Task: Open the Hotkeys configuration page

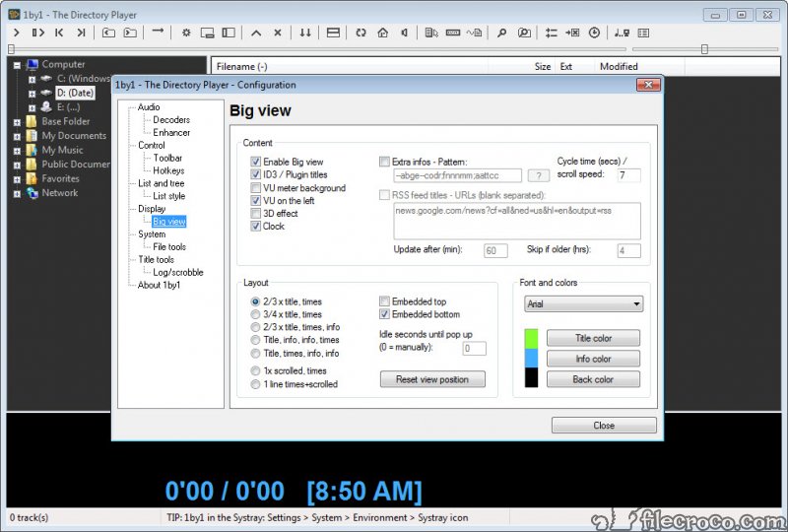Action: [x=168, y=170]
